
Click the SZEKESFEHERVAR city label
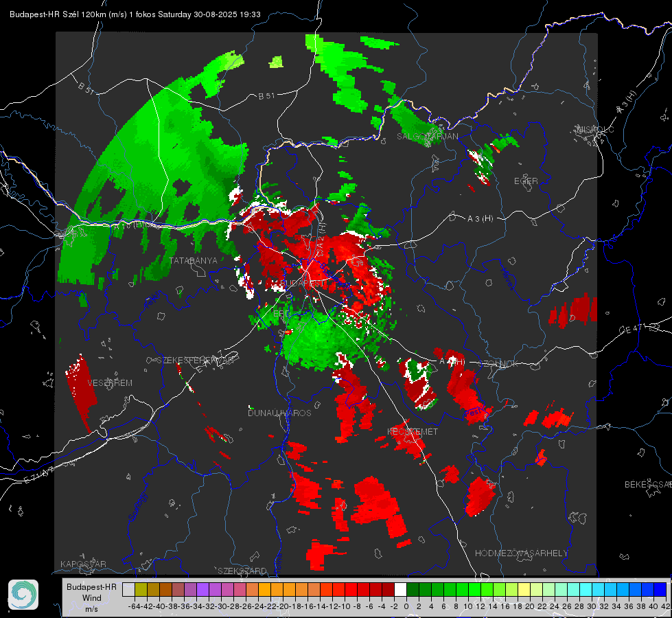click(195, 360)
